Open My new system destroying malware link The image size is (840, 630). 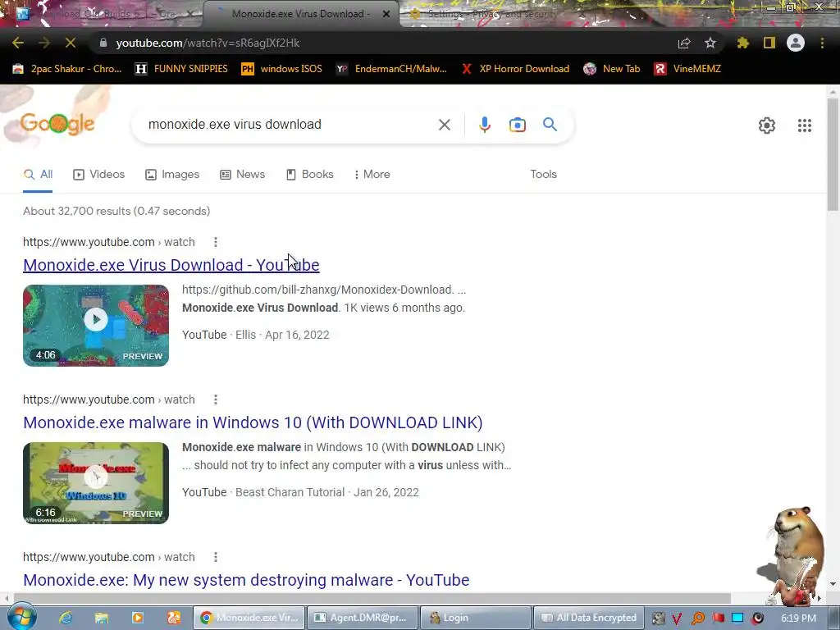point(246,580)
